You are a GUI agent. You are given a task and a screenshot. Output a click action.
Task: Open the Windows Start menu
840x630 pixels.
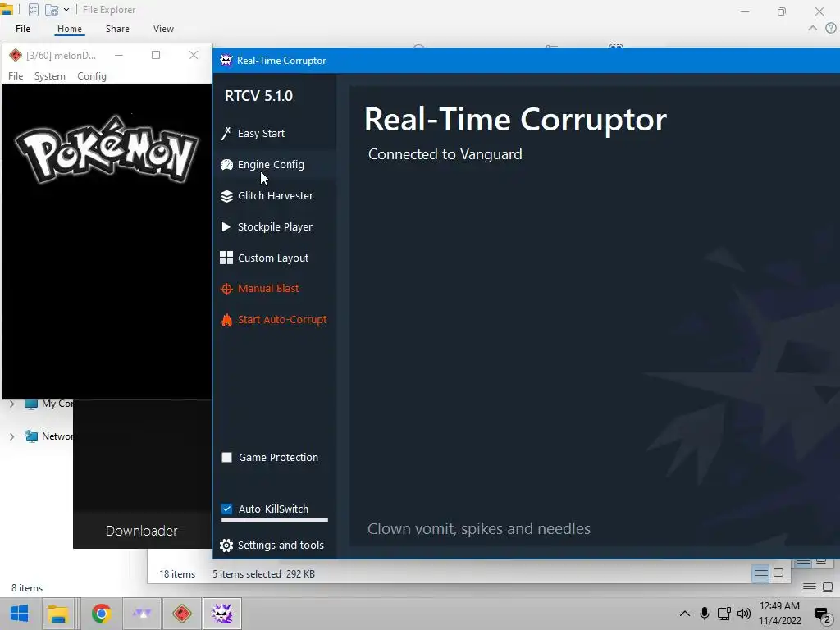tap(20, 614)
